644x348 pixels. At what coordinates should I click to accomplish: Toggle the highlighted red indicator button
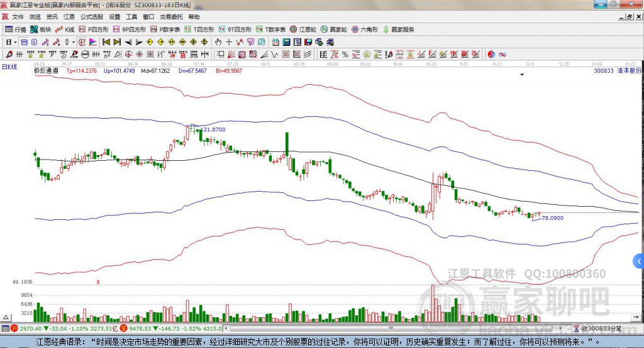pyautogui.click(x=82, y=42)
